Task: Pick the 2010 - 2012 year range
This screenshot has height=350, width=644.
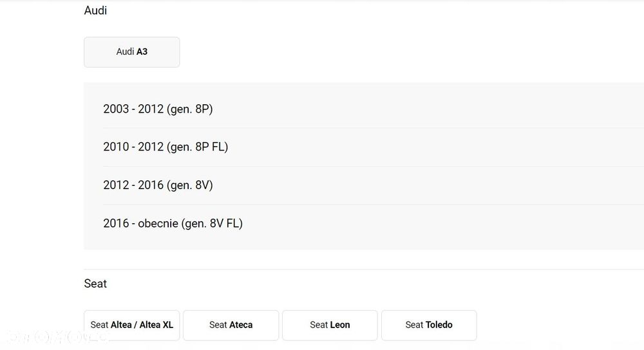Action: point(133,147)
